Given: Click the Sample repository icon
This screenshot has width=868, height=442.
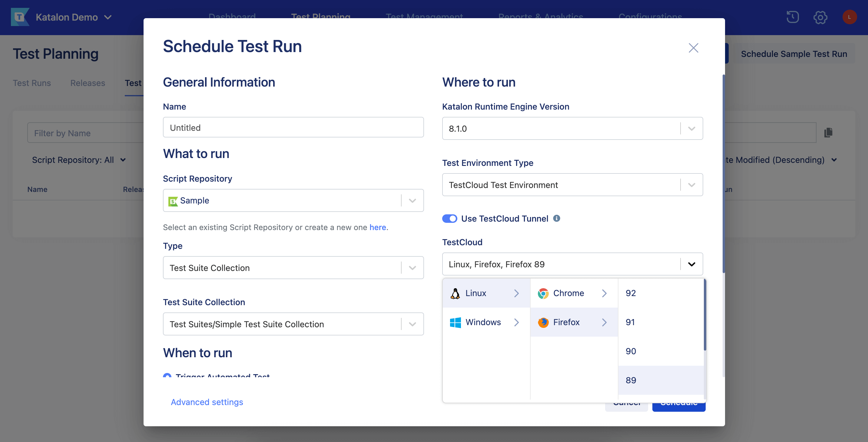Looking at the screenshot, I should [173, 201].
